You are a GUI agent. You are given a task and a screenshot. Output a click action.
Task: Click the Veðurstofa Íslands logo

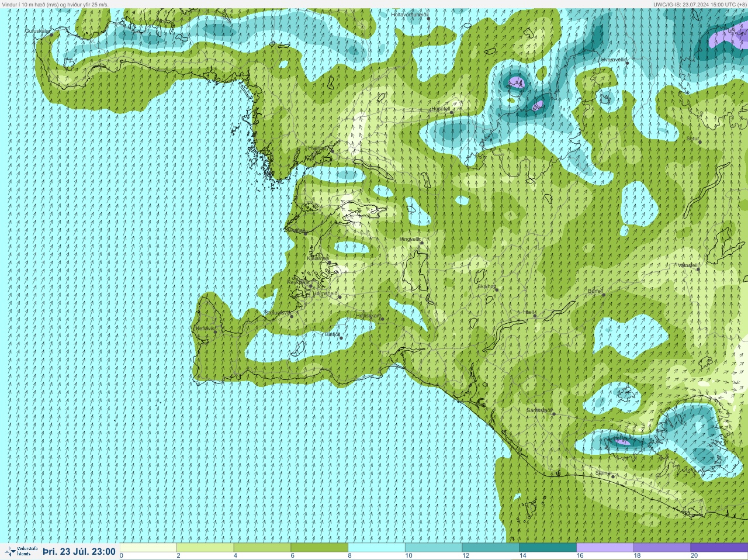coord(20,551)
